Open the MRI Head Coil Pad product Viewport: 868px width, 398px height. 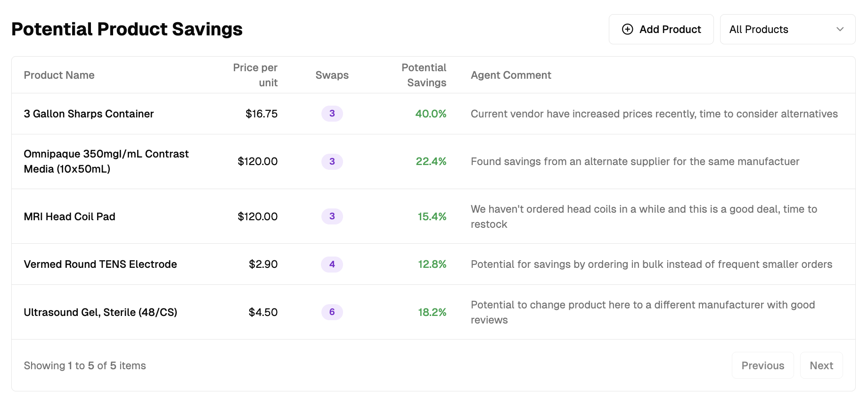69,216
